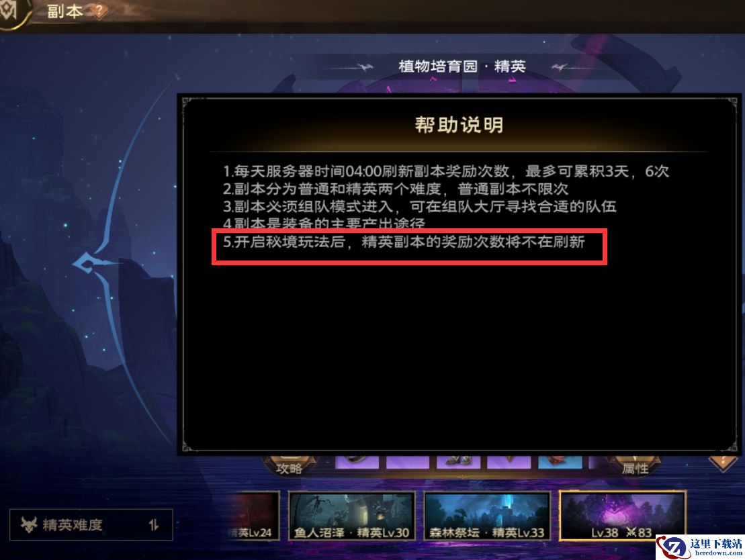745x560 pixels.
Task: Click the right bird arrow beside 植物培育园 title
Action: (x=560, y=67)
